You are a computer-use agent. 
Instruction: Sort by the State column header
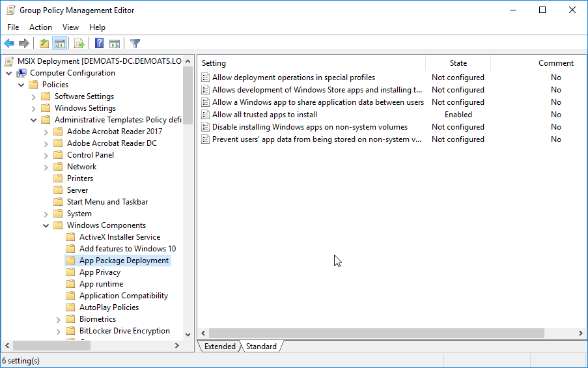458,63
